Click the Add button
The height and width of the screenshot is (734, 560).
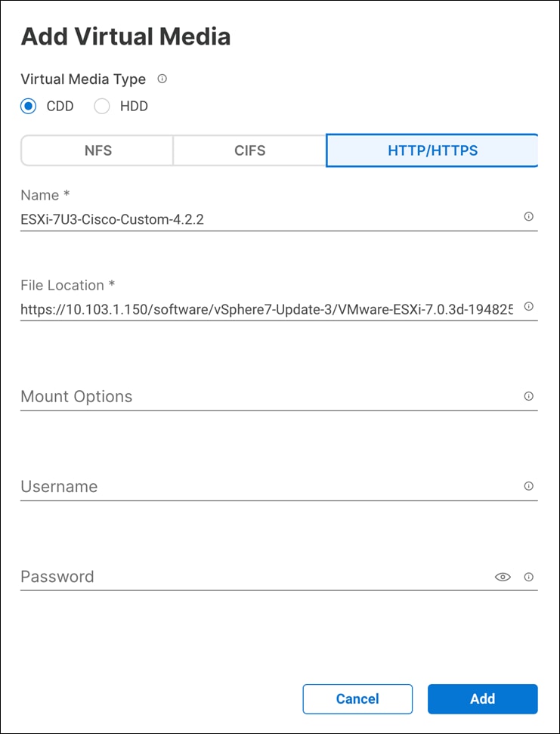[482, 698]
